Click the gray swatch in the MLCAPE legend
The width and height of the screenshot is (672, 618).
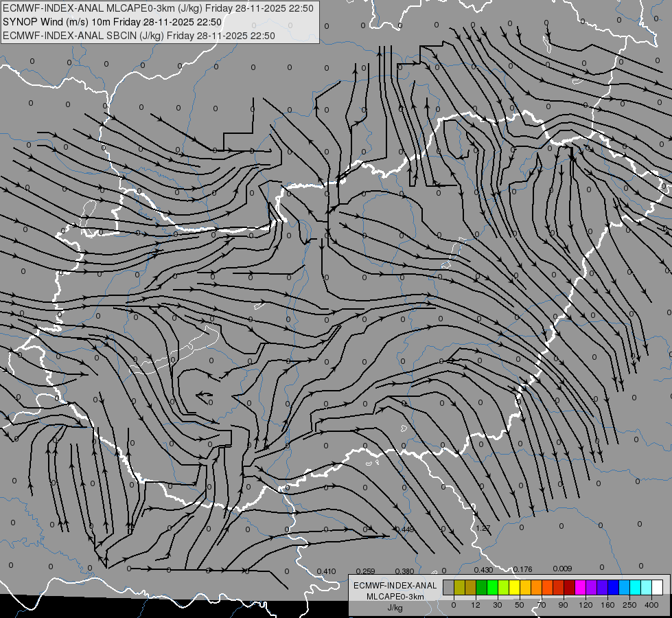pos(449,587)
